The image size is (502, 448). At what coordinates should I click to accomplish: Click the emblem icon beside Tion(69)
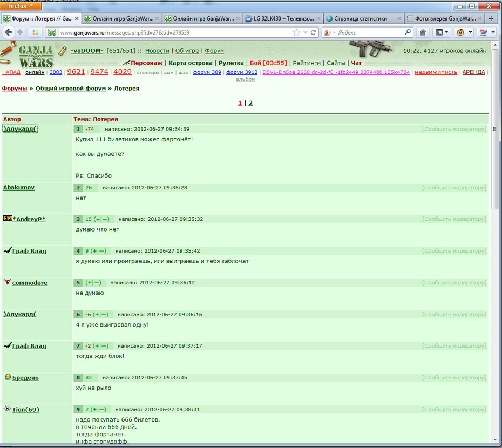(x=7, y=408)
